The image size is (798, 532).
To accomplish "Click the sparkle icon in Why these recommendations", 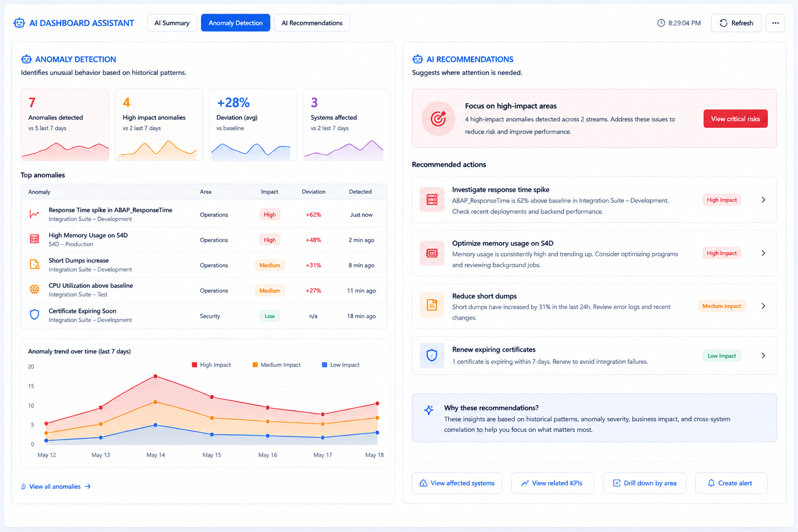I will click(x=429, y=410).
